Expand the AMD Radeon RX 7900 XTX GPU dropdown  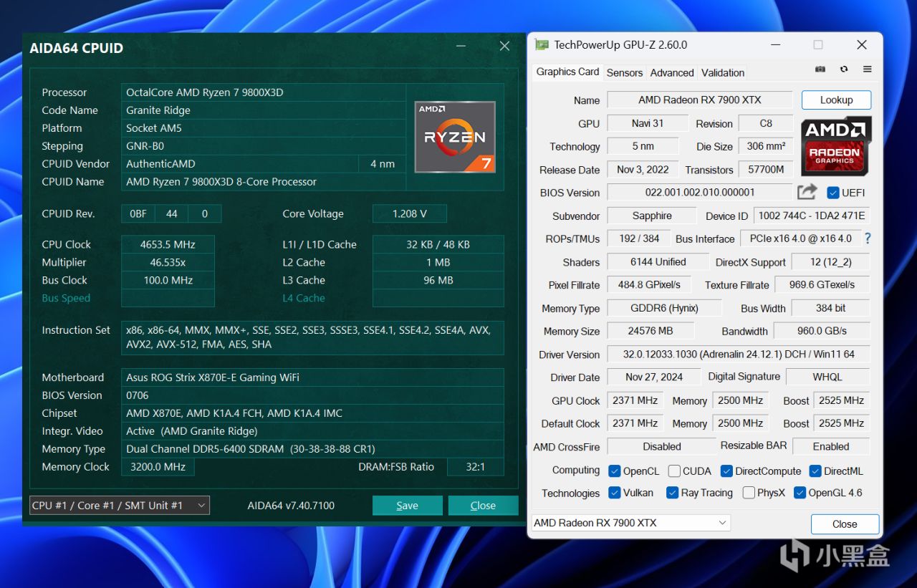pos(630,523)
